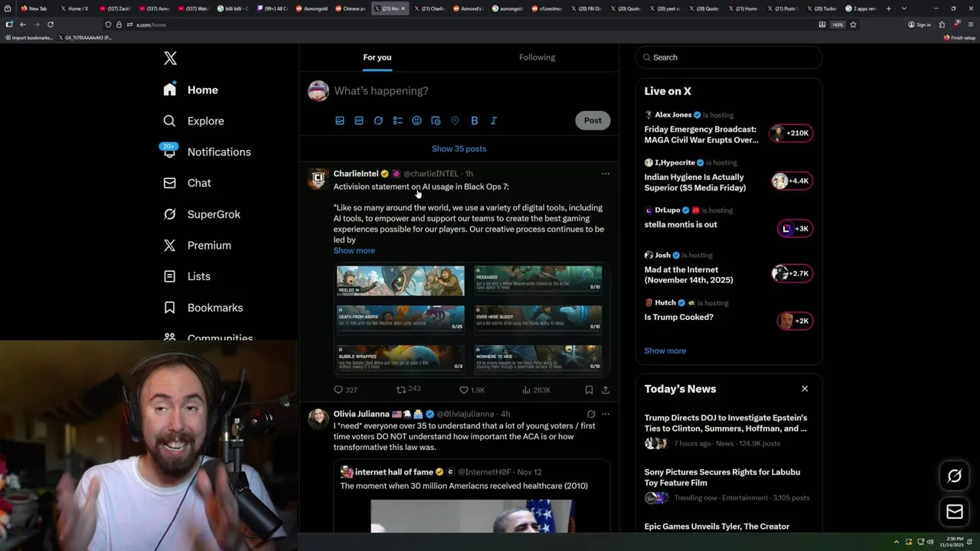Click the What's happening compose field

471,90
